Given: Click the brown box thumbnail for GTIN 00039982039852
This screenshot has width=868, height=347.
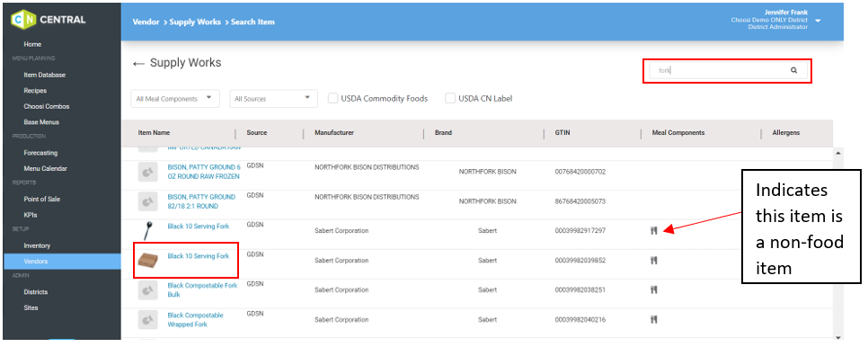Looking at the screenshot, I should point(147,260).
